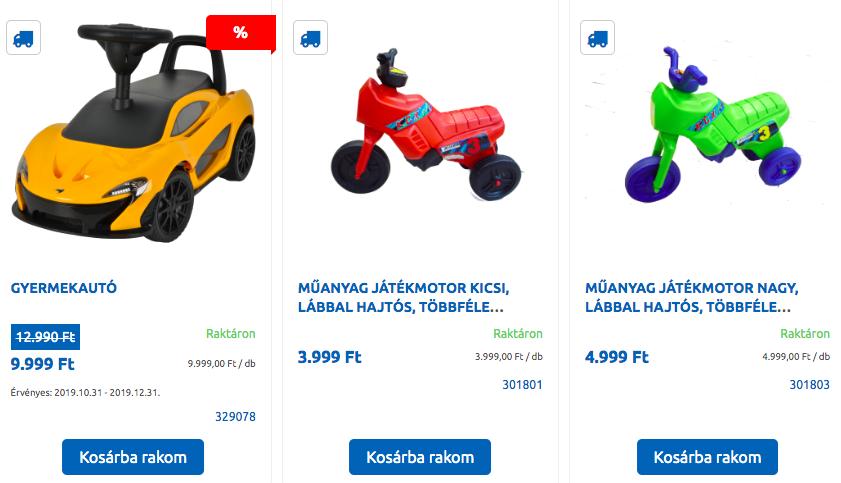
Task: Click the delivery truck icon on the red toy motorbike card
Action: [x=311, y=38]
